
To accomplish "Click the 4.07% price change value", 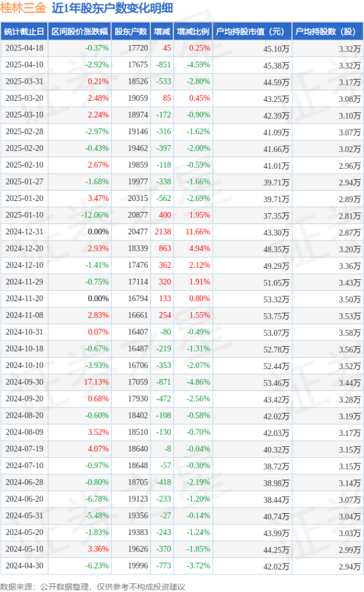I will (98, 449).
